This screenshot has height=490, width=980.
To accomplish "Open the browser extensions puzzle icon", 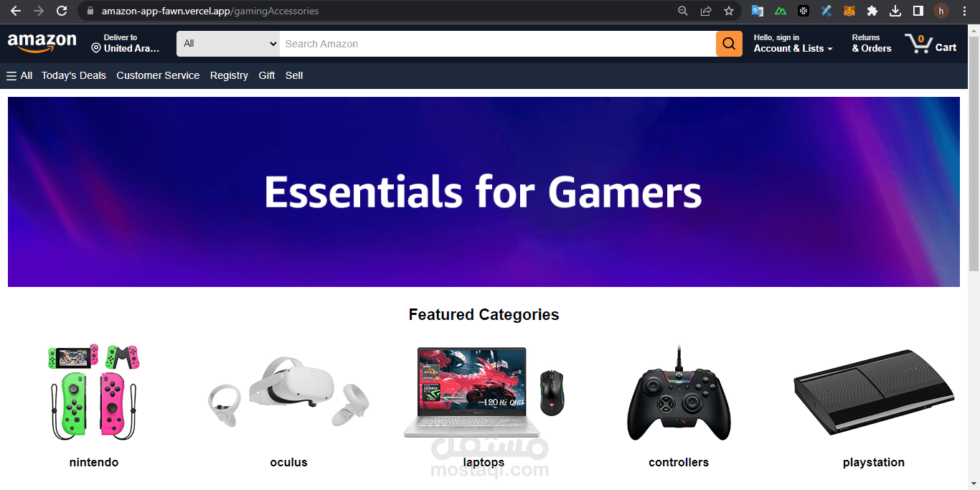I will (x=872, y=11).
